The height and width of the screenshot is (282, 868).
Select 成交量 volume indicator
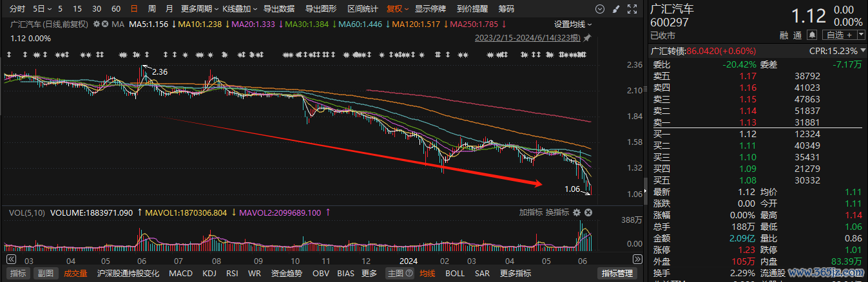75,273
